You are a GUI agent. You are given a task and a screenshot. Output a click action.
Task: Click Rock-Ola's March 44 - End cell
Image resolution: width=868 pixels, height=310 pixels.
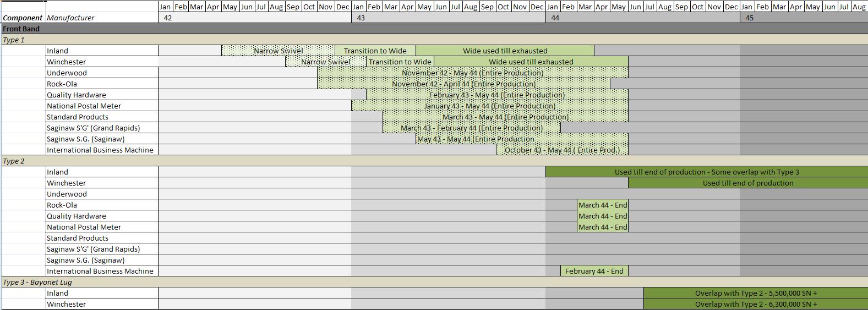[603, 205]
